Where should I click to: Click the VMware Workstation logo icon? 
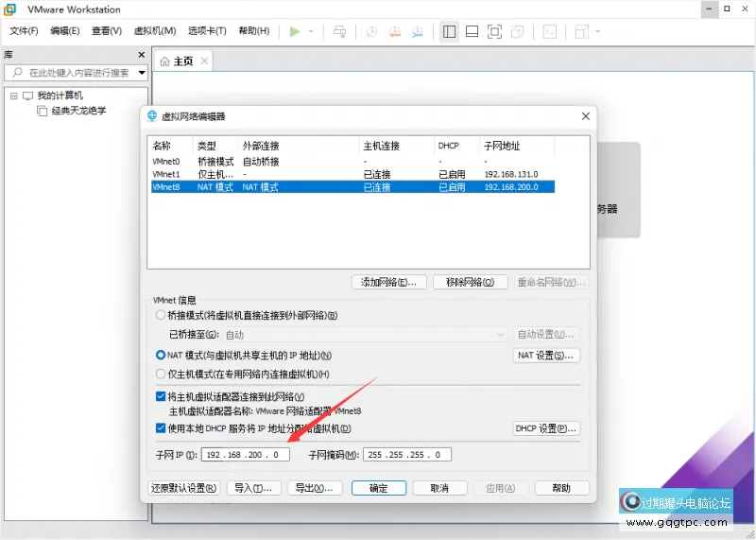coord(9,9)
